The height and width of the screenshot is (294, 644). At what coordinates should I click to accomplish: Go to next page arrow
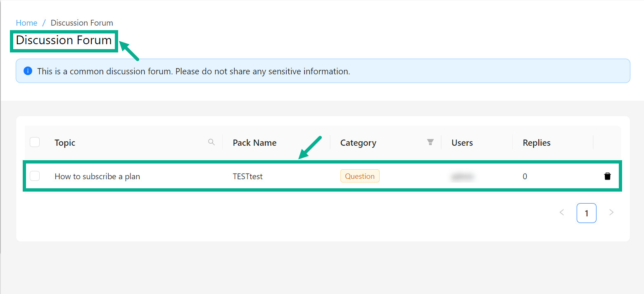coord(611,213)
